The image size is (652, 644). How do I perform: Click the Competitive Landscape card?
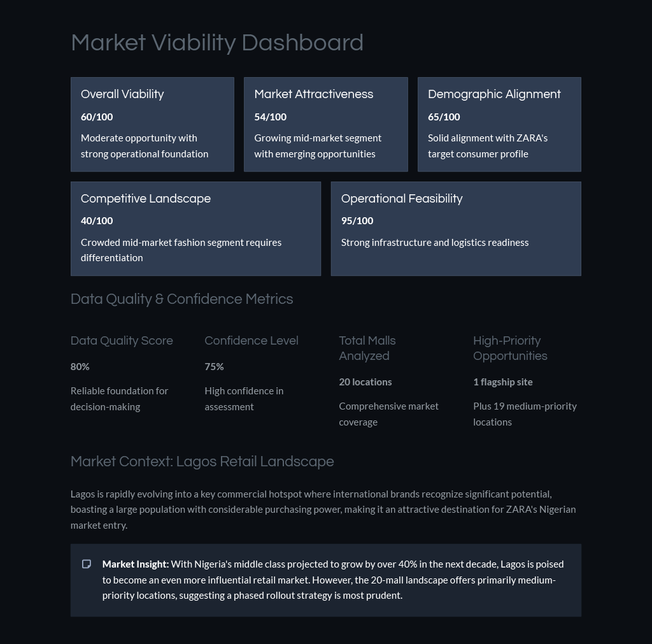(196, 229)
